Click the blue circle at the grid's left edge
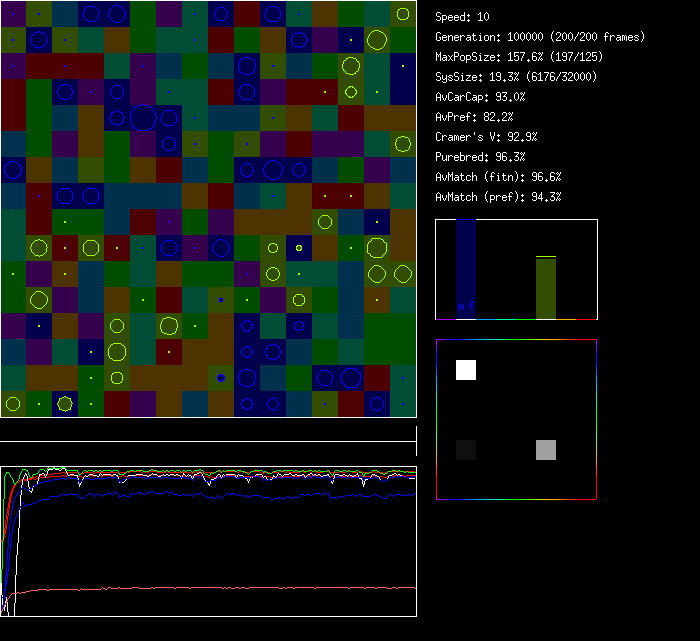 pyautogui.click(x=13, y=169)
